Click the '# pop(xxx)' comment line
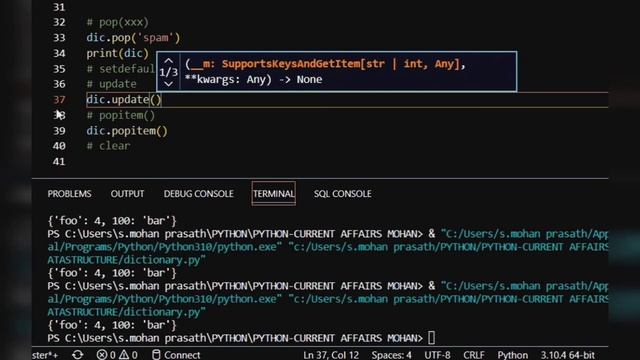The image size is (640, 360). click(x=118, y=22)
